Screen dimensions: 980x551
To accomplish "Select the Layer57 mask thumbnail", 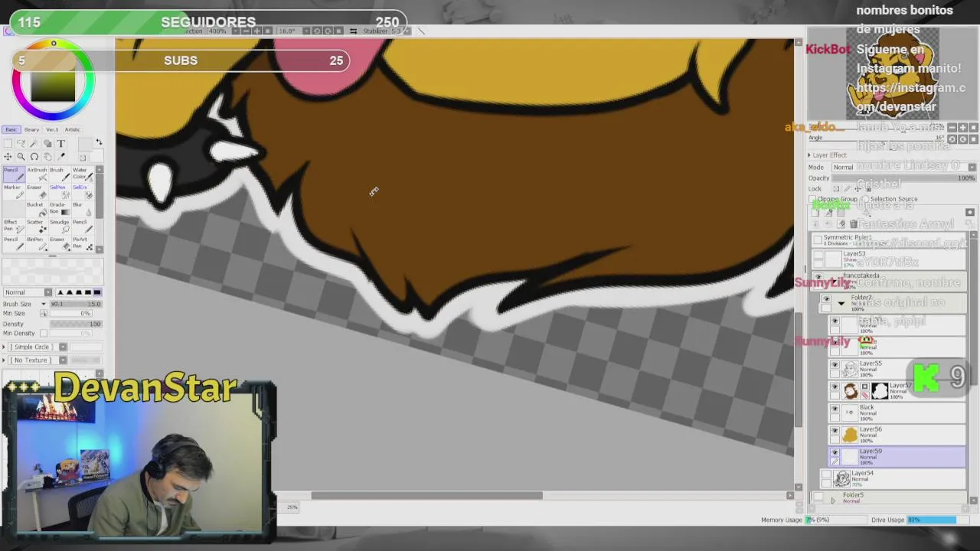I will (x=880, y=391).
